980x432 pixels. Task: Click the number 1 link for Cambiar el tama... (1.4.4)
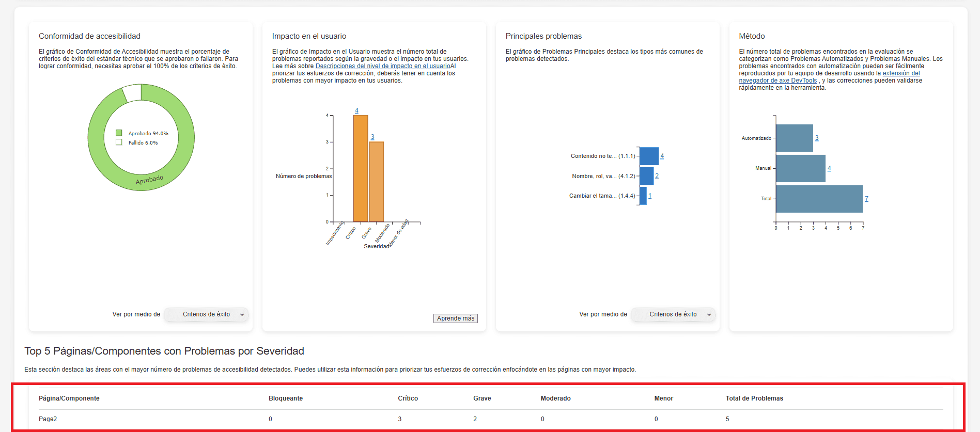650,196
